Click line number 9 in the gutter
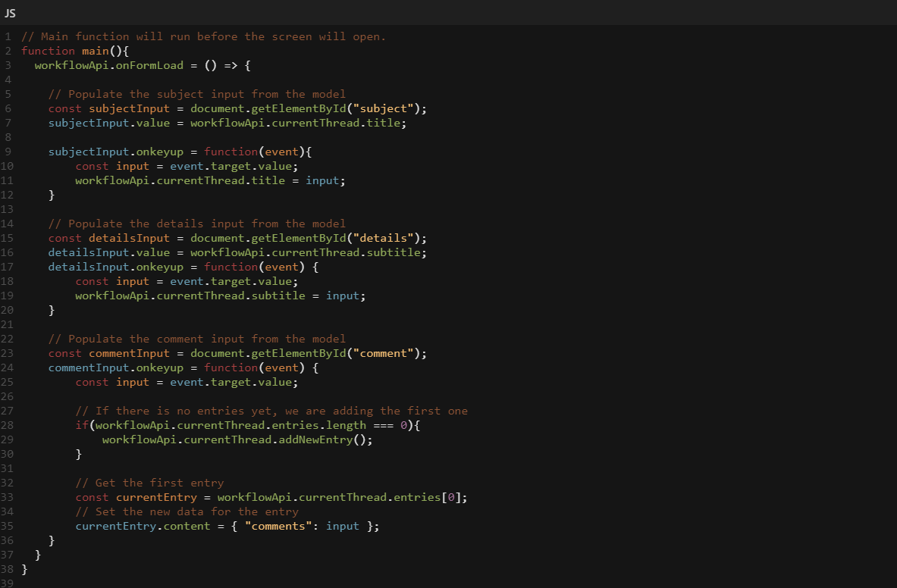897x588 pixels. pyautogui.click(x=7, y=152)
